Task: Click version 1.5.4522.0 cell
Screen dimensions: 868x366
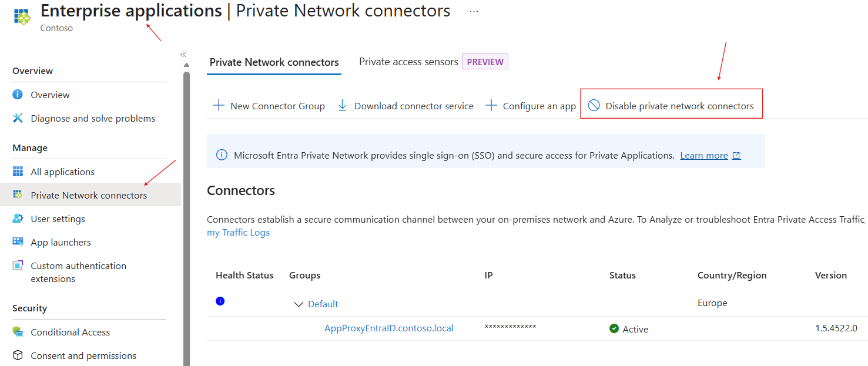Action: click(x=836, y=328)
